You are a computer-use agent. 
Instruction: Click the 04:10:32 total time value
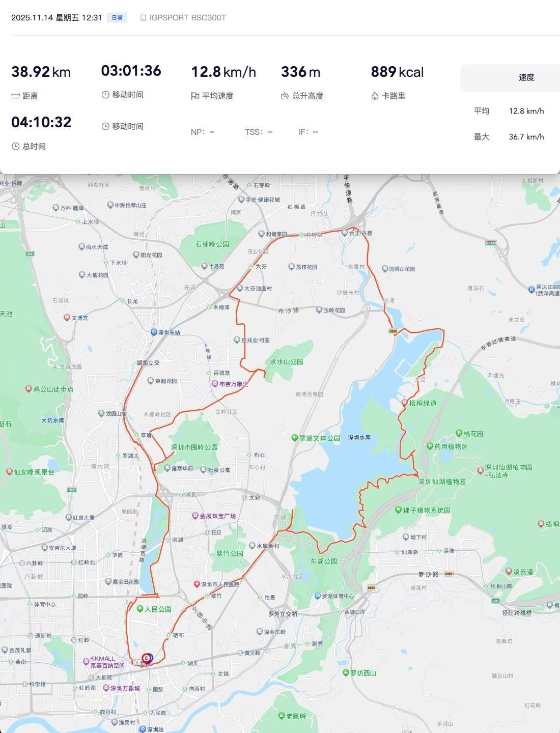pyautogui.click(x=41, y=122)
